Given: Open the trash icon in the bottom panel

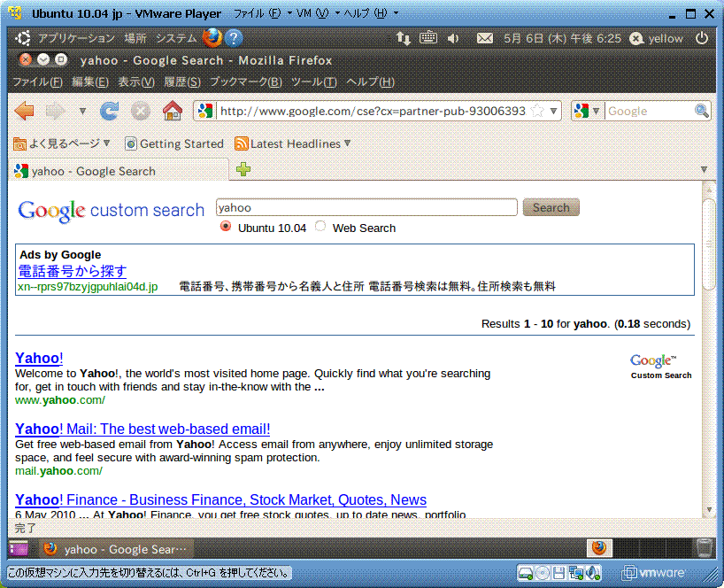Looking at the screenshot, I should pos(705,548).
